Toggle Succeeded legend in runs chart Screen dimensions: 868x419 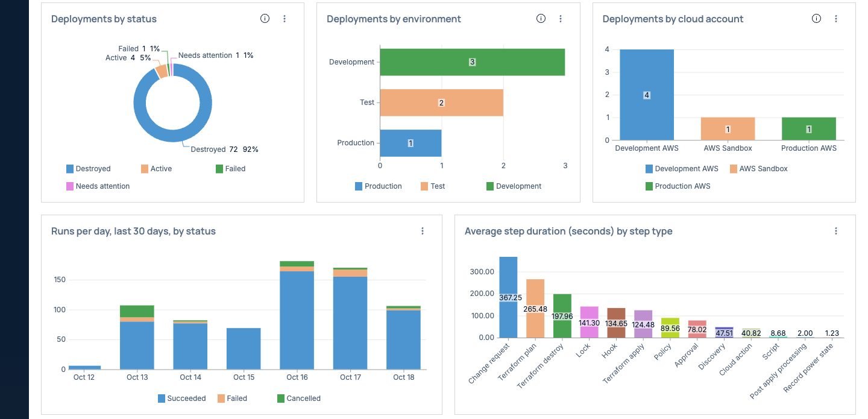point(181,399)
